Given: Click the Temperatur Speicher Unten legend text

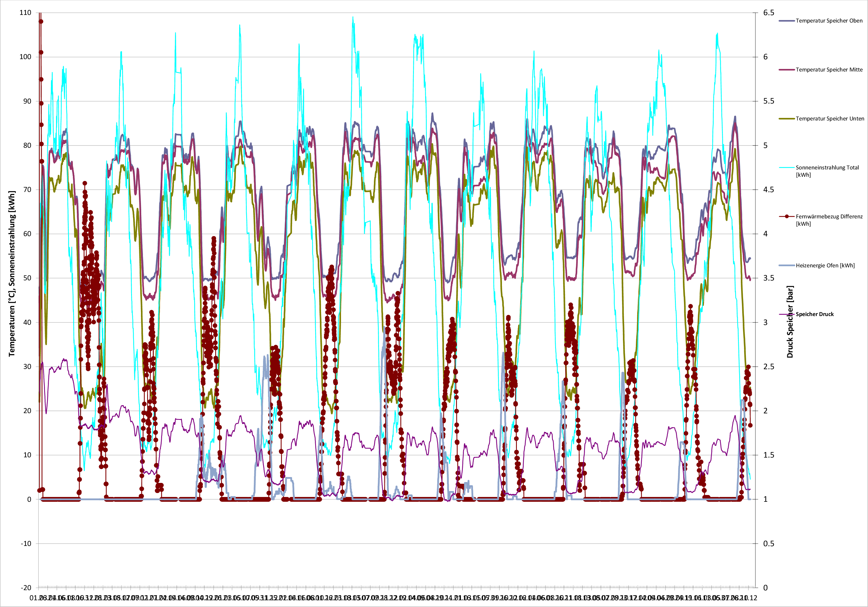Looking at the screenshot, I should tap(829, 119).
